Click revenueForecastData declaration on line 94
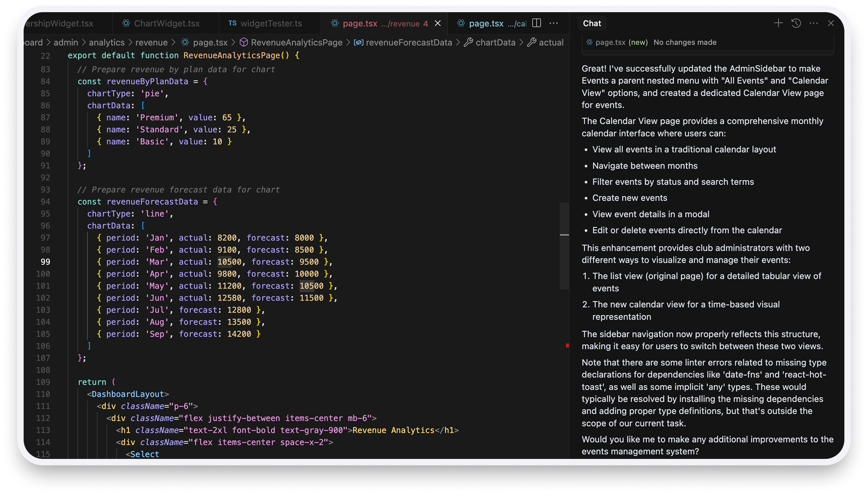This screenshot has height=494, width=868. click(152, 202)
